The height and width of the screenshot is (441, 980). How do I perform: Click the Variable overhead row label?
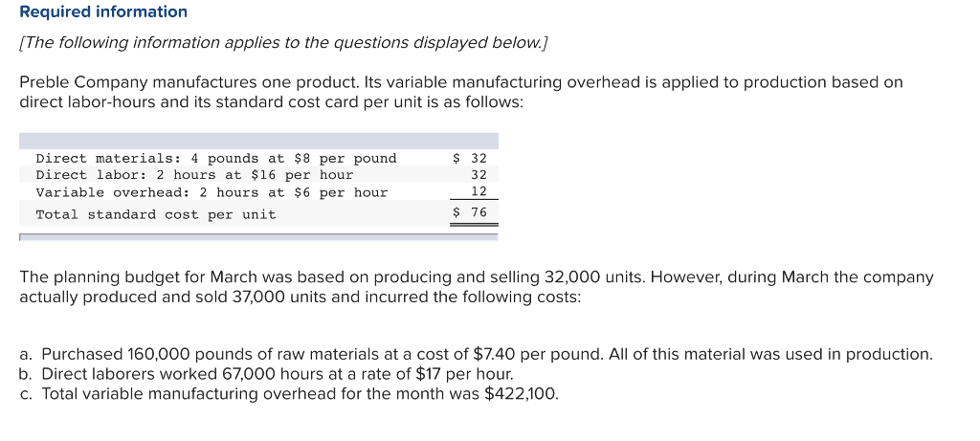[x=212, y=192]
